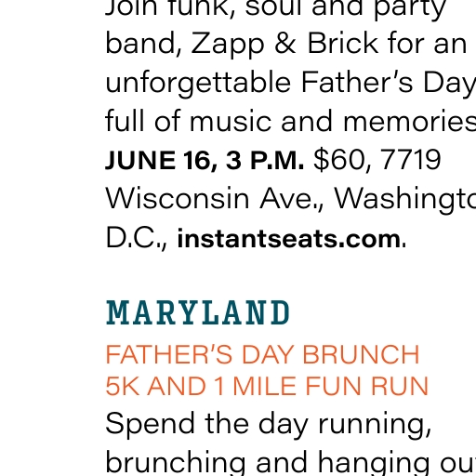This screenshot has height=476, width=476.
Task: Click the bold JUNE 16, 3 P.M. date
Action: click(x=205, y=160)
